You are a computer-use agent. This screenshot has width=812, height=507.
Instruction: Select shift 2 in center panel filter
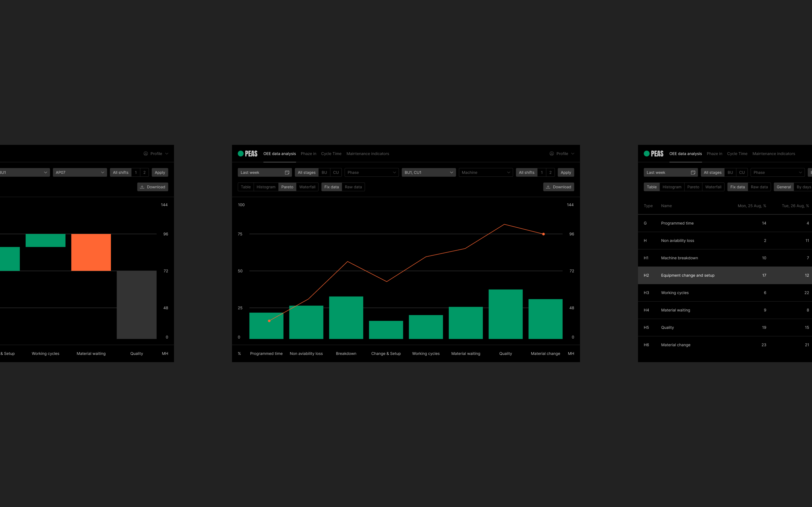tap(550, 172)
